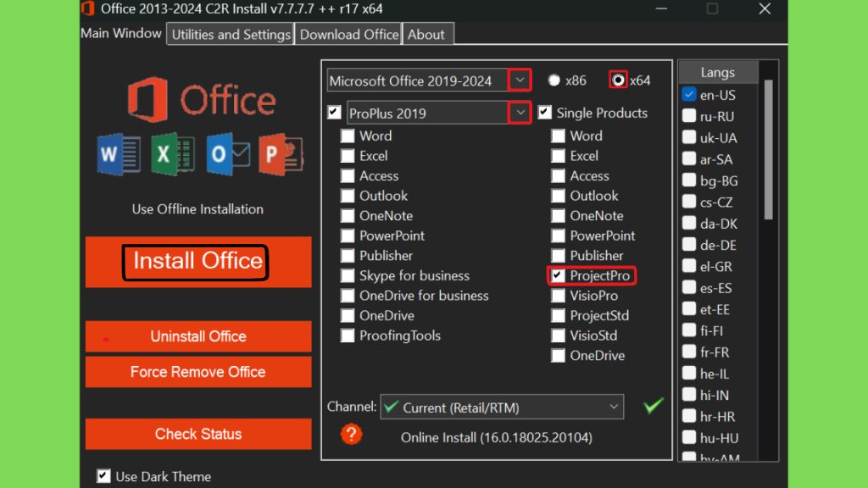Click the Force Remove Office button
Screen dimensions: 868x488
(198, 372)
